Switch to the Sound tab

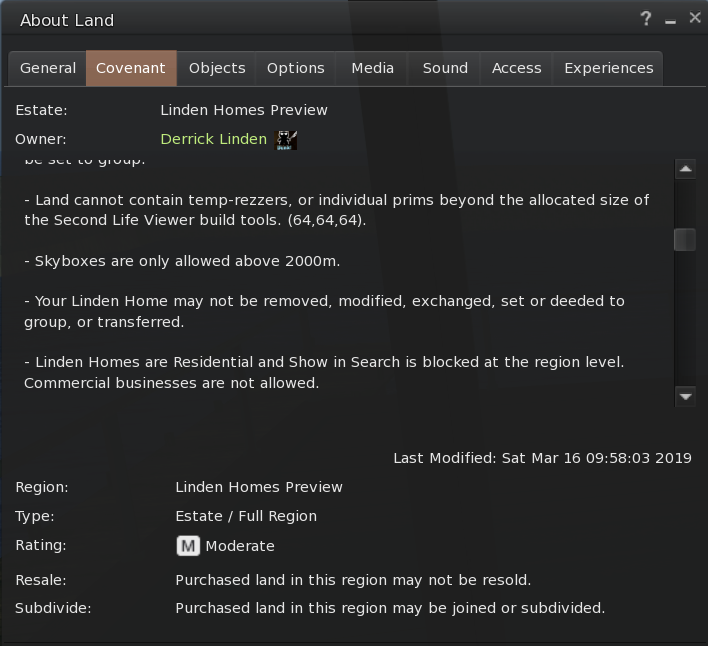pyautogui.click(x=445, y=68)
